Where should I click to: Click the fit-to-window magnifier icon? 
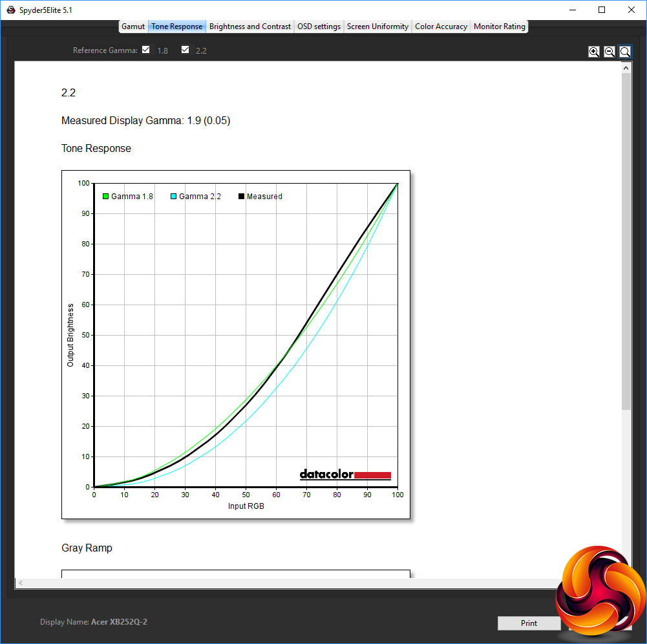point(625,52)
